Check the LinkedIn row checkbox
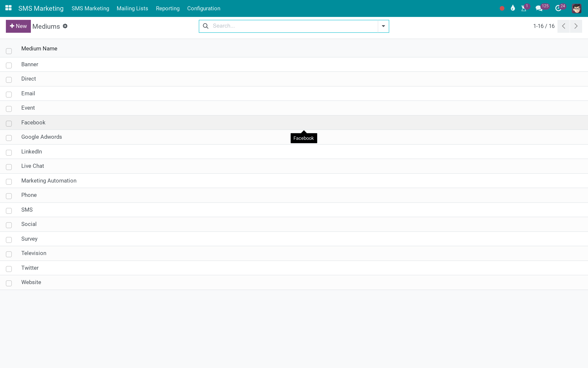This screenshot has width=588, height=368. point(9,153)
